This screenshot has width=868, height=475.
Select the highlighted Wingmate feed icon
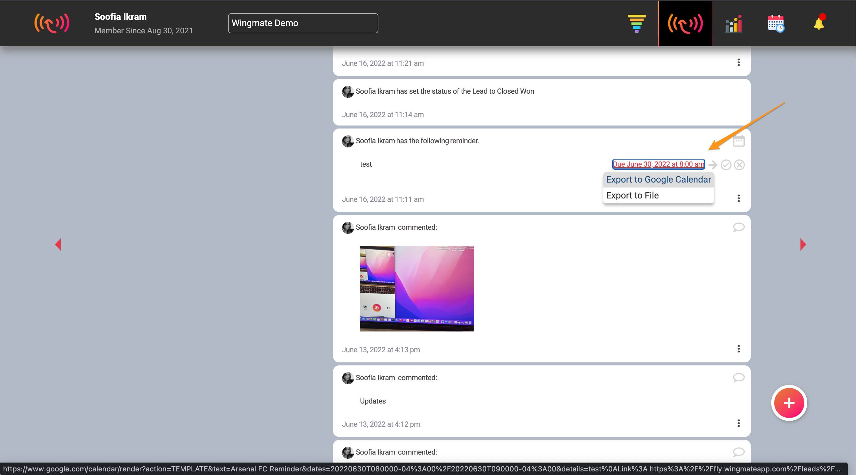(685, 23)
